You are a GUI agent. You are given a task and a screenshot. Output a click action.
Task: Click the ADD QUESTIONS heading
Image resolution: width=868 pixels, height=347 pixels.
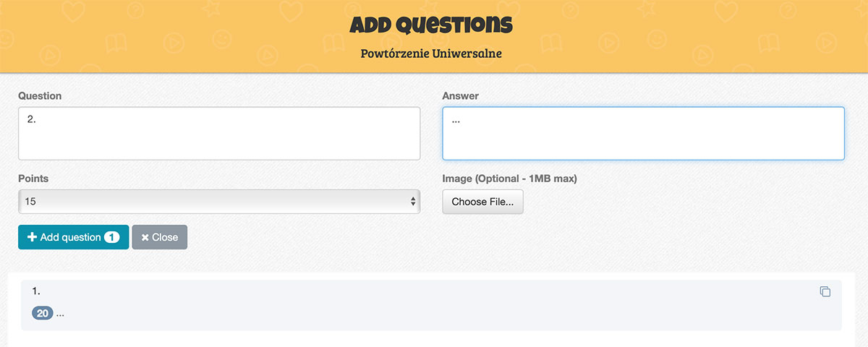[431, 25]
